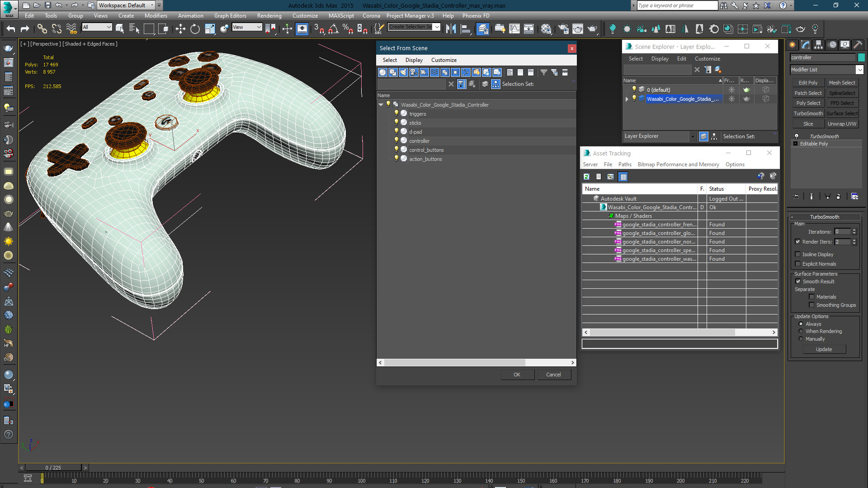Open the Utilities command panel tab
This screenshot has width=868, height=488.
(x=858, y=45)
